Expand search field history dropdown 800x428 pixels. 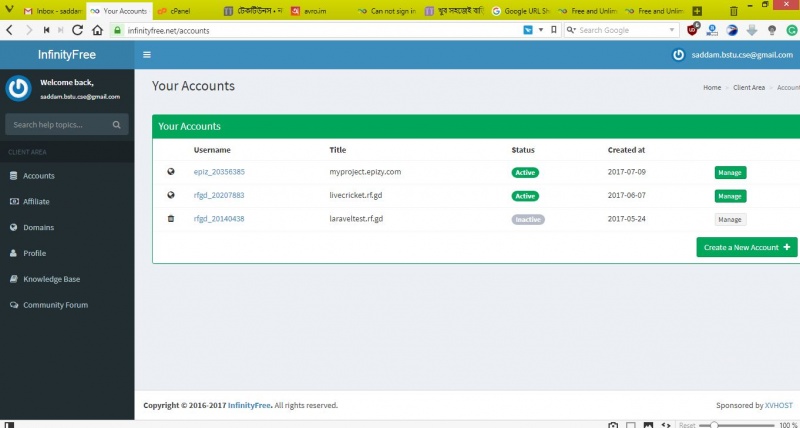[x=672, y=30]
